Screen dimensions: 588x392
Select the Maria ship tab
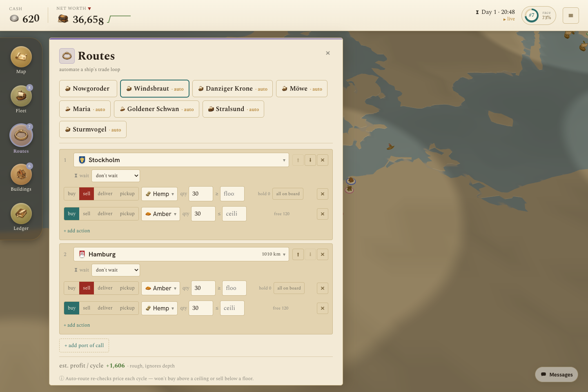(85, 109)
